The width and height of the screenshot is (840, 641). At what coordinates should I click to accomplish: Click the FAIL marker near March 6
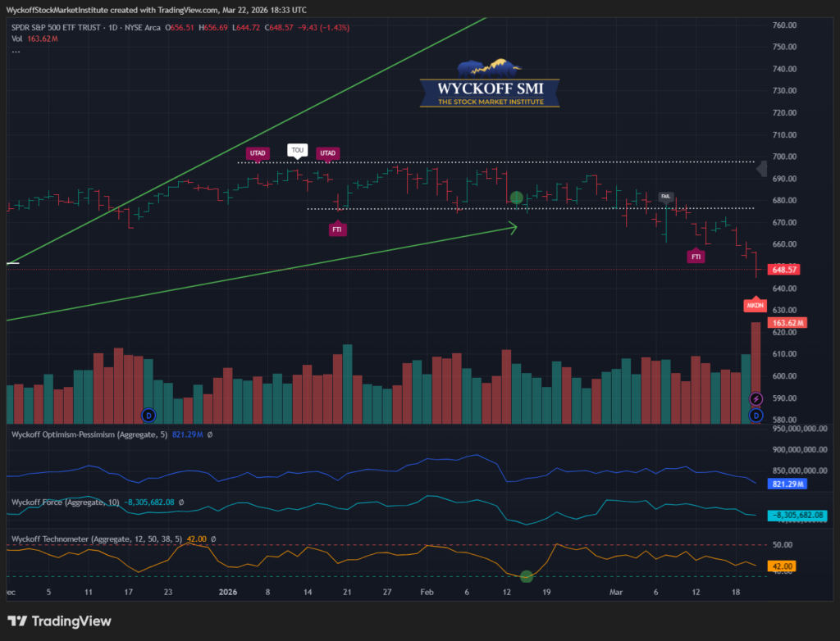pyautogui.click(x=667, y=197)
